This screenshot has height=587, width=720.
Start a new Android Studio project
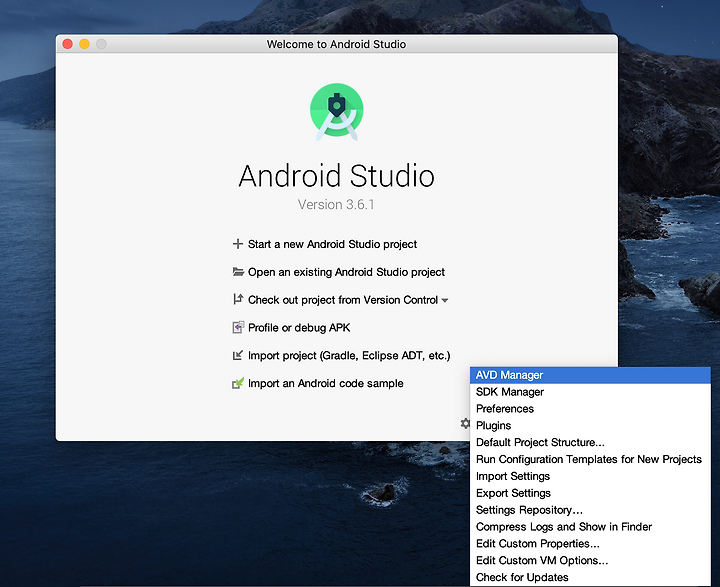pyautogui.click(x=332, y=244)
